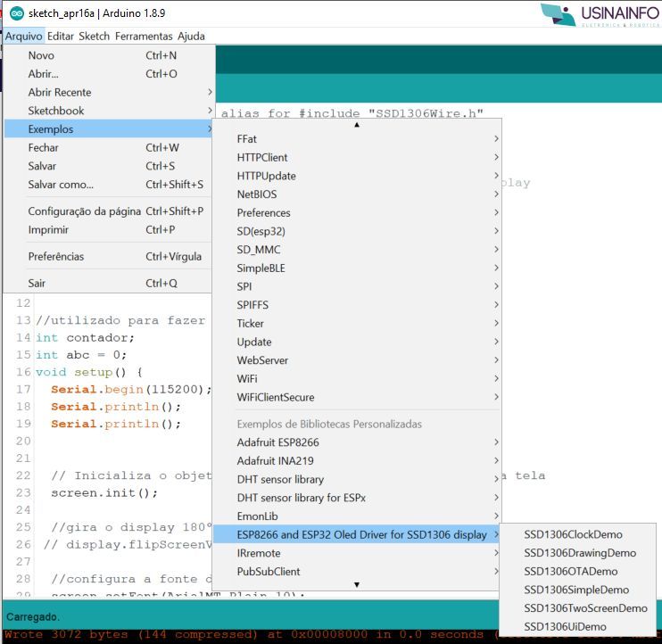This screenshot has height=644, width=662.
Task: Choose Sair to quit Arduino
Action: click(108, 283)
